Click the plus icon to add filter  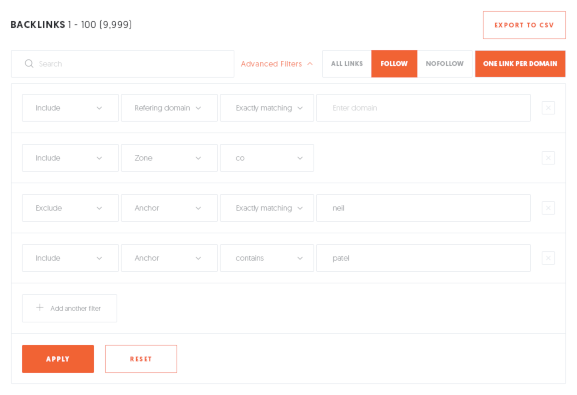(x=40, y=308)
